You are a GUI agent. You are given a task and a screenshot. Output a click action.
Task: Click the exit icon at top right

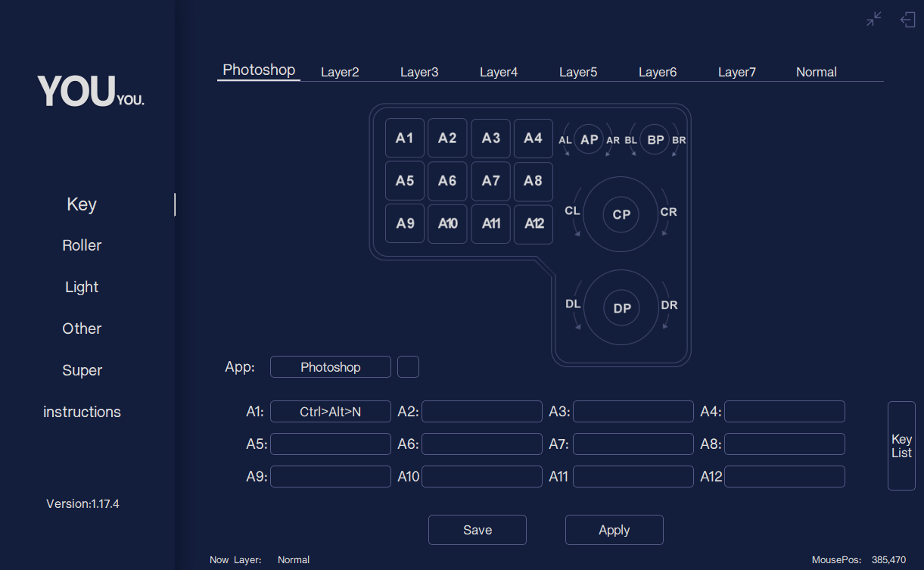[x=908, y=20]
